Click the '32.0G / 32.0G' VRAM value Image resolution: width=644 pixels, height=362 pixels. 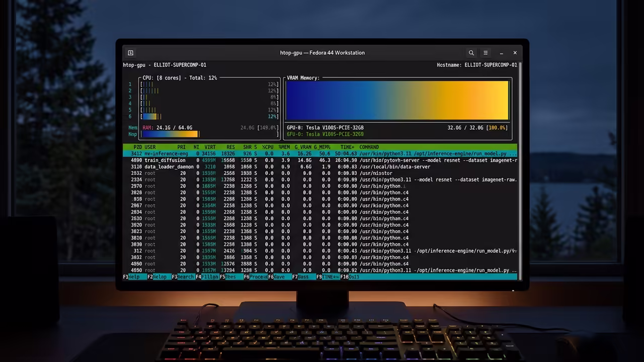[466, 128]
